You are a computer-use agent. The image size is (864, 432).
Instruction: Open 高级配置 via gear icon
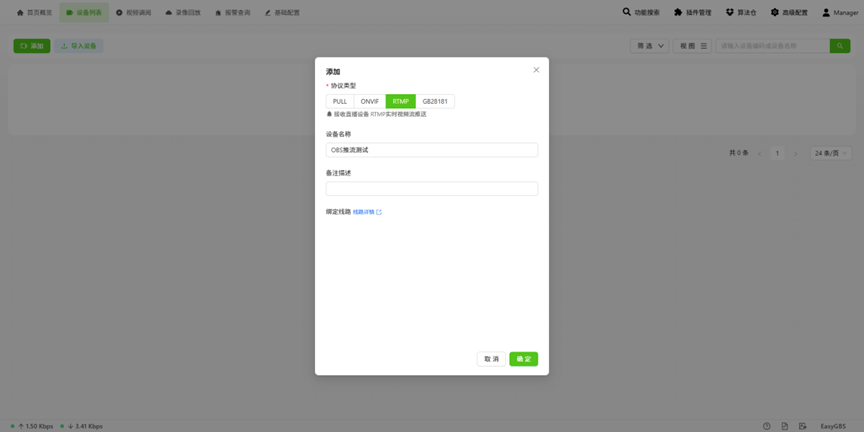click(x=775, y=12)
